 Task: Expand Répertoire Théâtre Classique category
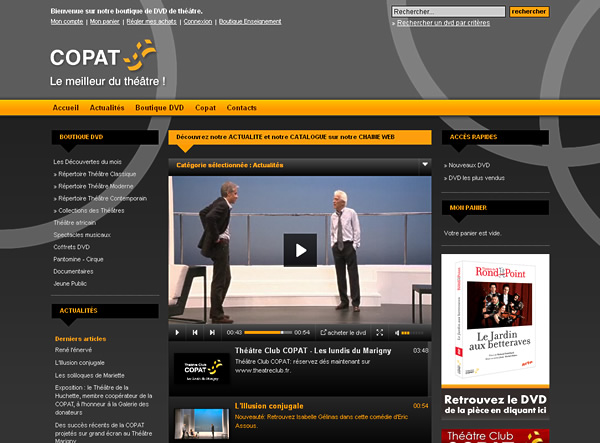tap(95, 174)
